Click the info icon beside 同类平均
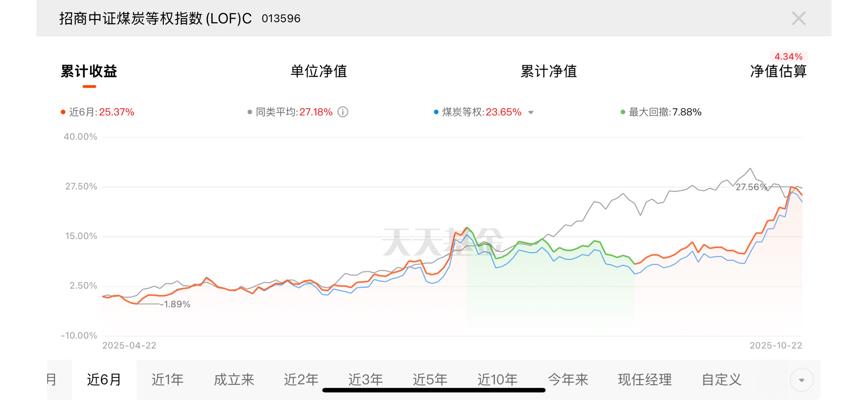Viewport: 868px width, 400px height. (x=343, y=112)
